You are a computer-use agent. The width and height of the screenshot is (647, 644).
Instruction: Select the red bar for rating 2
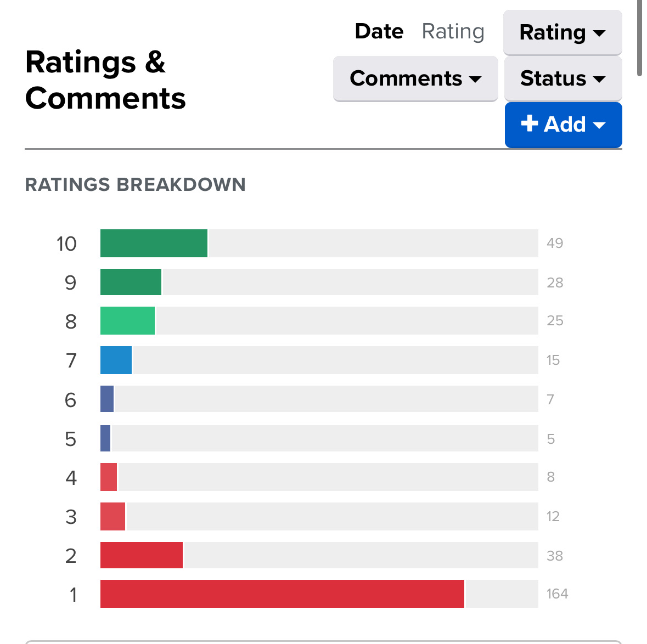click(141, 556)
